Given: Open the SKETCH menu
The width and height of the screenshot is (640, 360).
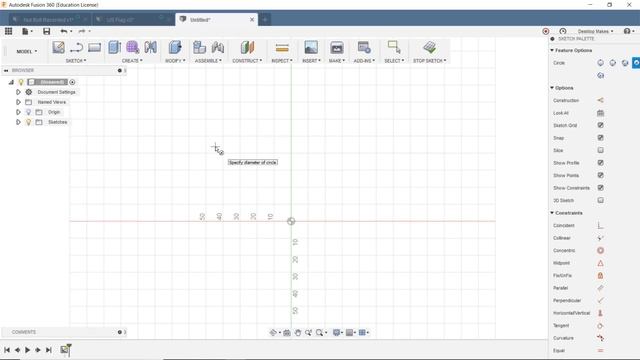Looking at the screenshot, I should [x=76, y=61].
